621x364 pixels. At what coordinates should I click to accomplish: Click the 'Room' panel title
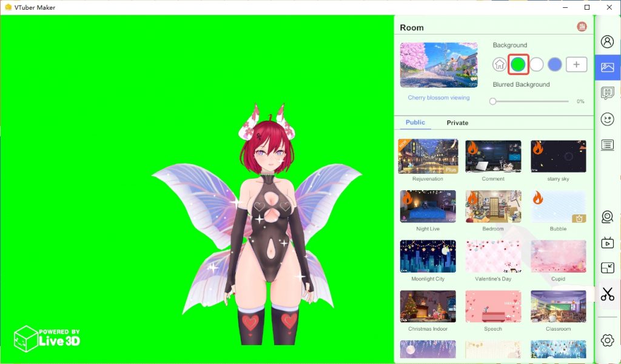(412, 28)
